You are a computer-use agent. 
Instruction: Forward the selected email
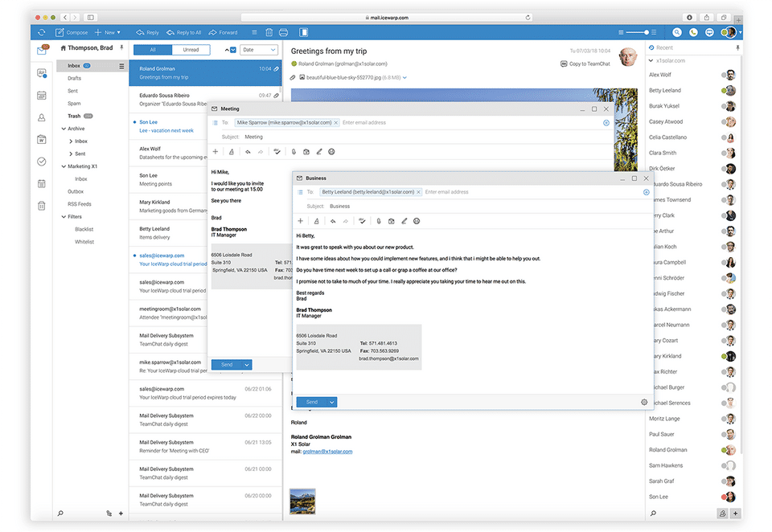coord(223,32)
